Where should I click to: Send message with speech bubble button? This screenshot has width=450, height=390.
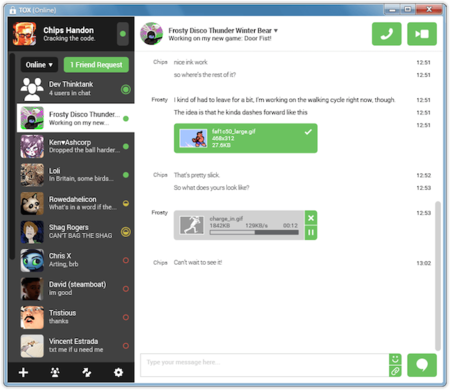point(422,365)
